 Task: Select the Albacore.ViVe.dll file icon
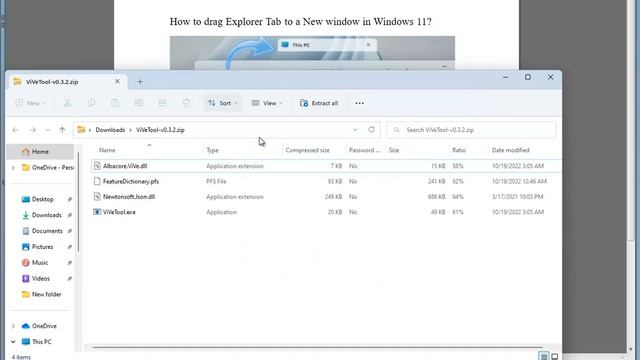(97, 166)
